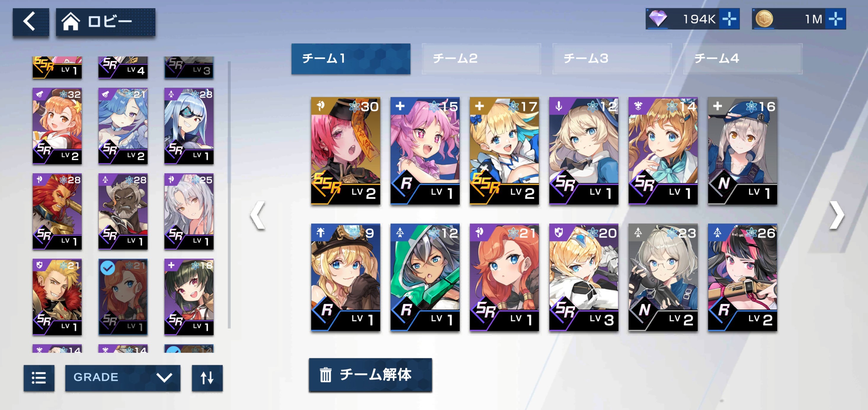Deselect the checked red-haired SR card in the roster
The width and height of the screenshot is (868, 410).
123,297
